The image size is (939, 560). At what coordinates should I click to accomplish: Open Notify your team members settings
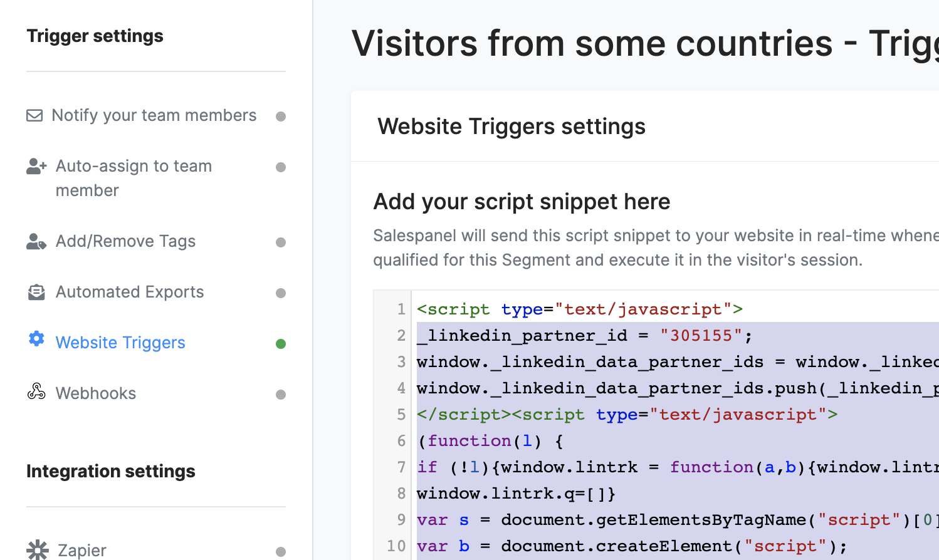[154, 115]
